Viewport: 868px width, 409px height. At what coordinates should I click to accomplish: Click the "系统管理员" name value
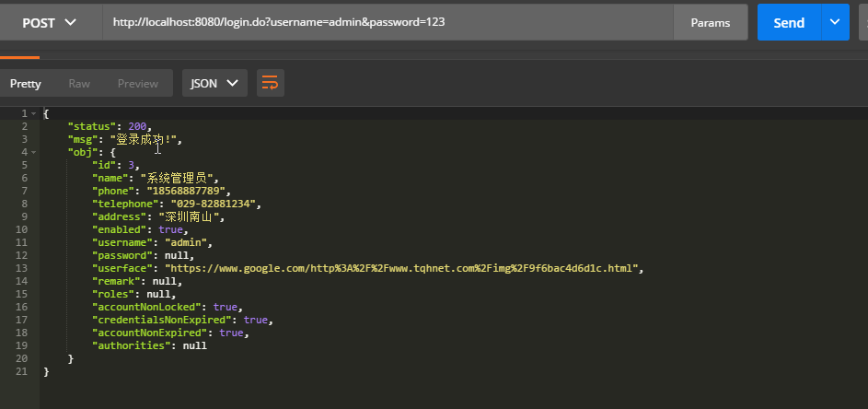(x=177, y=178)
